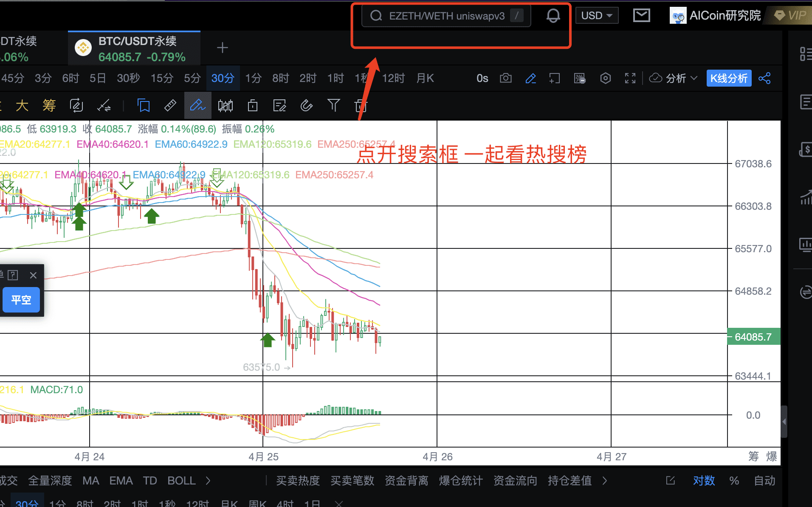Expand more sub-indicators after 持仓差值
The height and width of the screenshot is (507, 812).
[x=605, y=481]
